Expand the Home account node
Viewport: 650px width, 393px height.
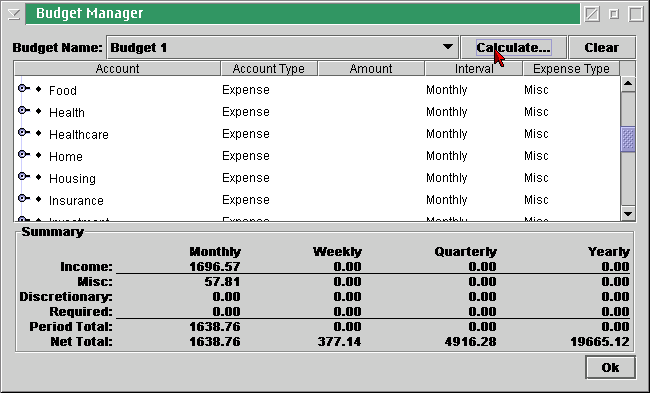click(x=24, y=154)
